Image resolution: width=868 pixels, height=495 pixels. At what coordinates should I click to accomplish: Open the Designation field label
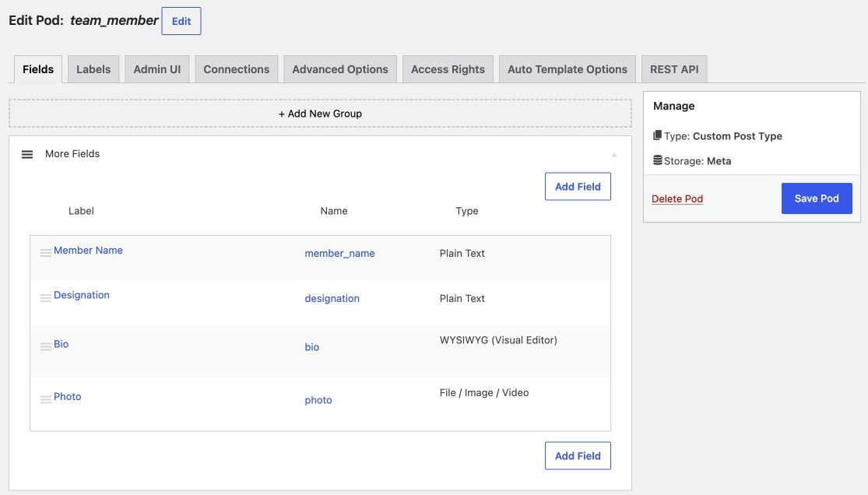(82, 295)
